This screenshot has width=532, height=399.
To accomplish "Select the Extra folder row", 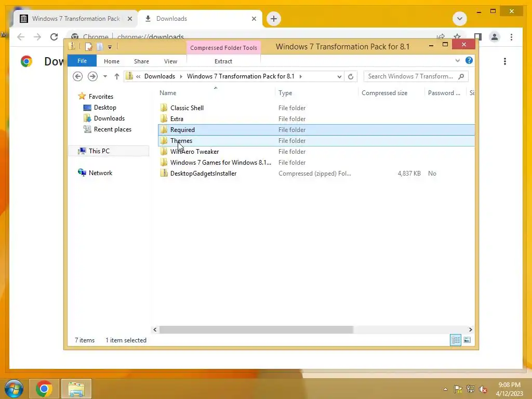I will [316, 119].
